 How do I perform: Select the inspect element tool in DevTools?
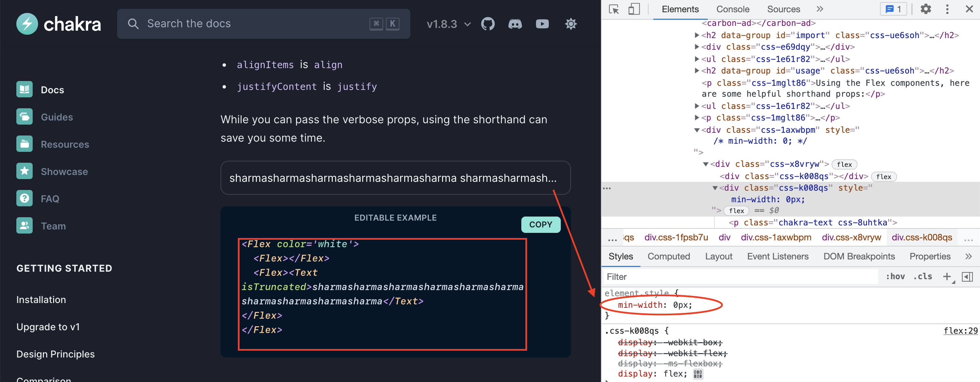click(x=613, y=9)
